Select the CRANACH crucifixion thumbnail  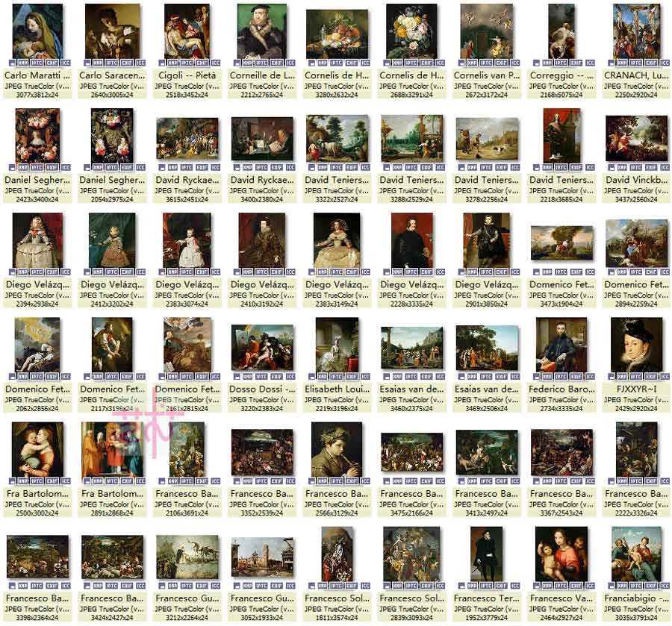coord(636,31)
